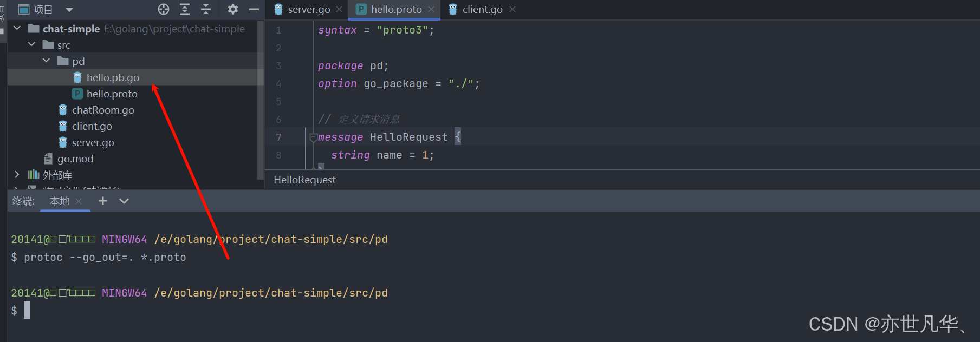Click the HelloRequest breadcrumb

[x=304, y=180]
